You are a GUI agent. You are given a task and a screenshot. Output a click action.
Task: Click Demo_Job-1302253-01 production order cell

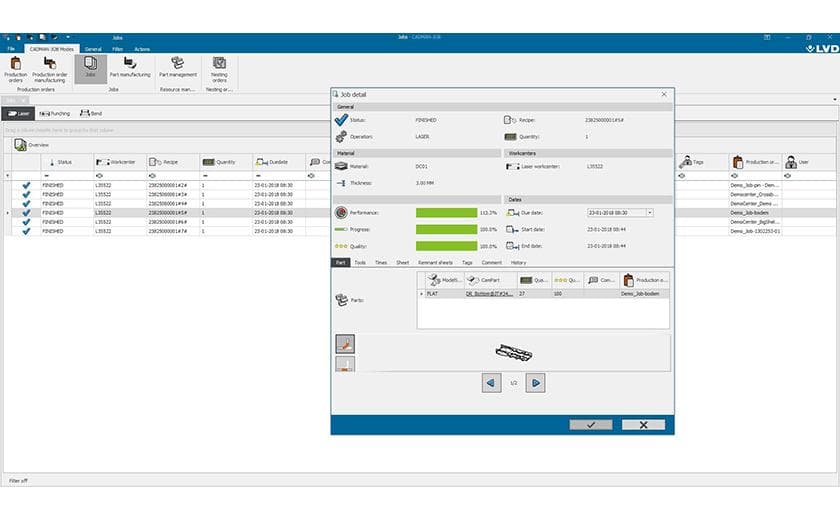click(755, 231)
